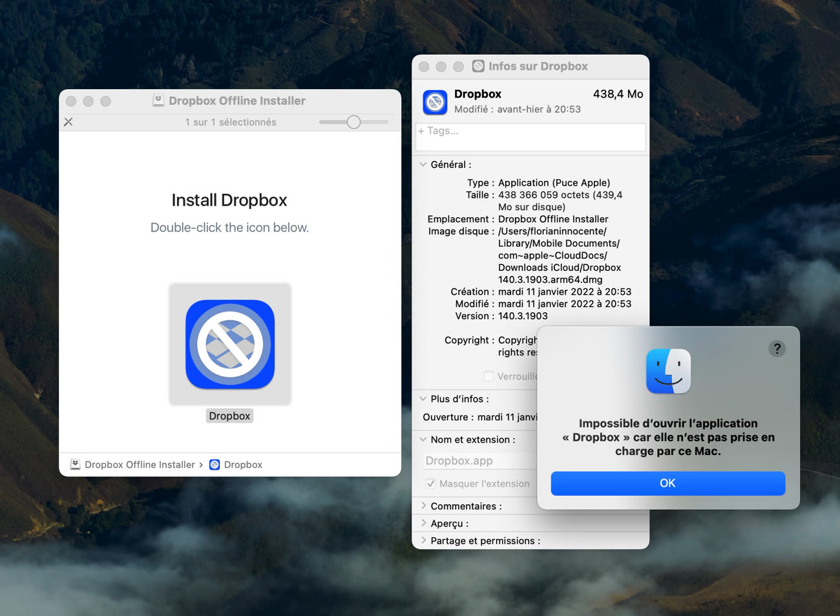Viewport: 840px width, 616px height.
Task: Expand the Partage et permissions section
Action: (x=424, y=540)
